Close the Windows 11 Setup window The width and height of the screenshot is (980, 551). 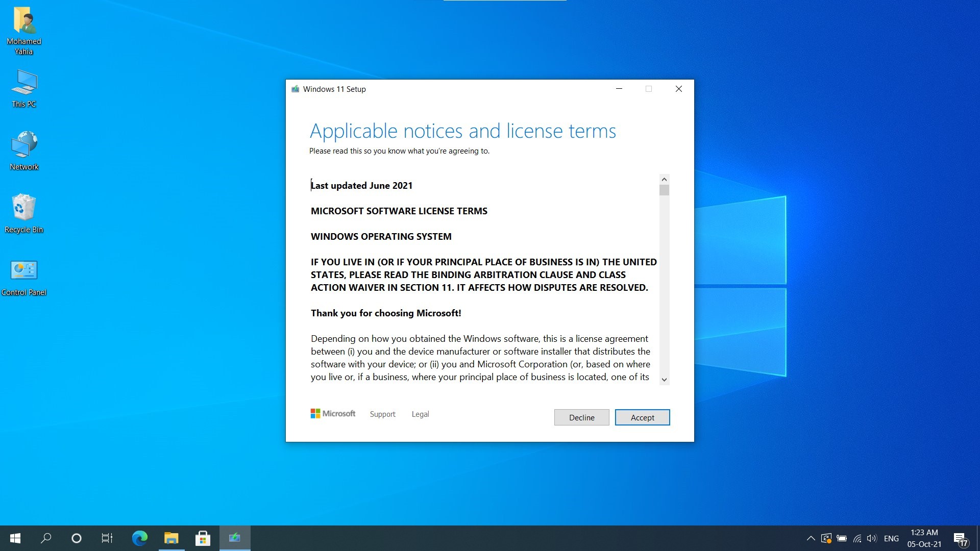679,89
